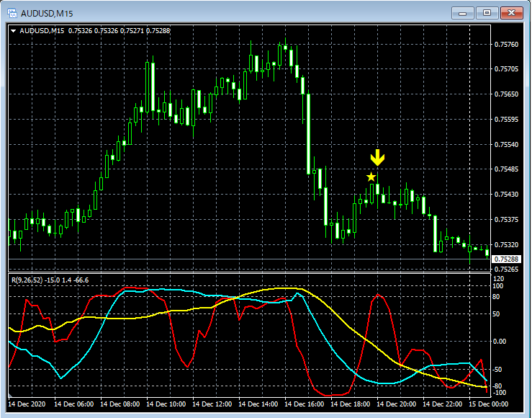Click the chart window icon in title bar

12,13
